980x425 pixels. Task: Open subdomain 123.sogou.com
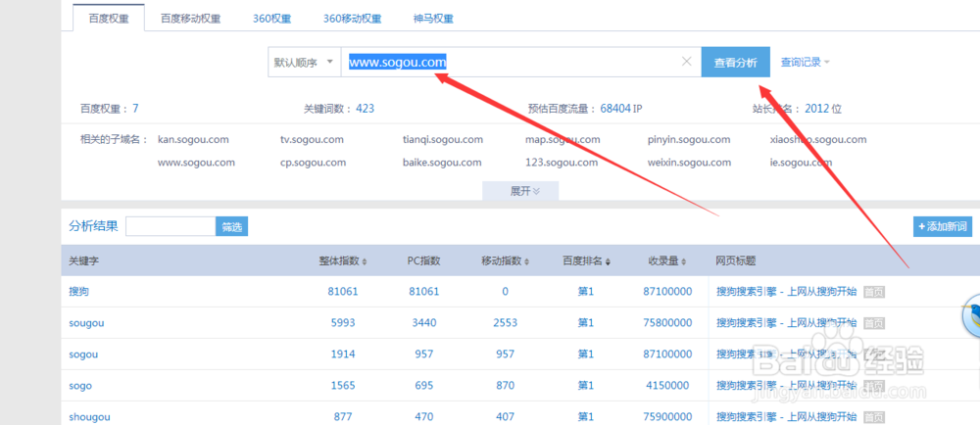coord(562,163)
